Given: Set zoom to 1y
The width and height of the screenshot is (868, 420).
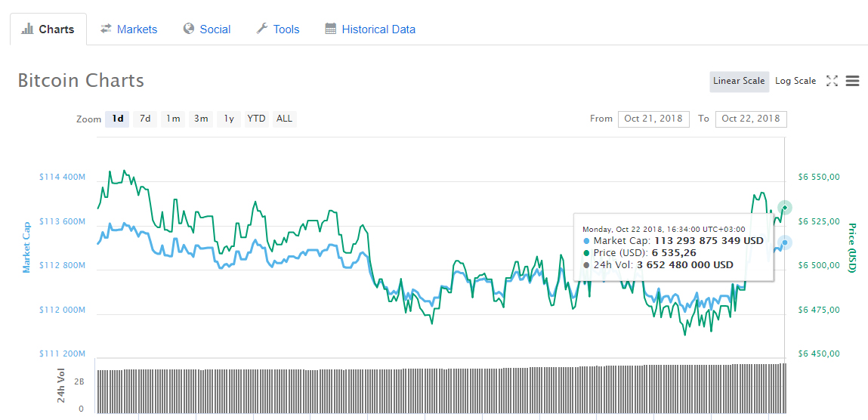Looking at the screenshot, I should [229, 119].
